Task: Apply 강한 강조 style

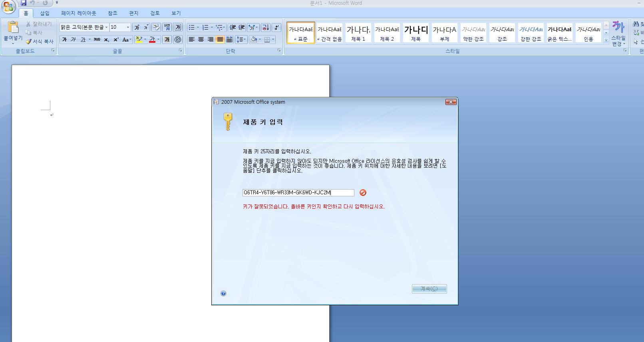Action: coord(531,33)
